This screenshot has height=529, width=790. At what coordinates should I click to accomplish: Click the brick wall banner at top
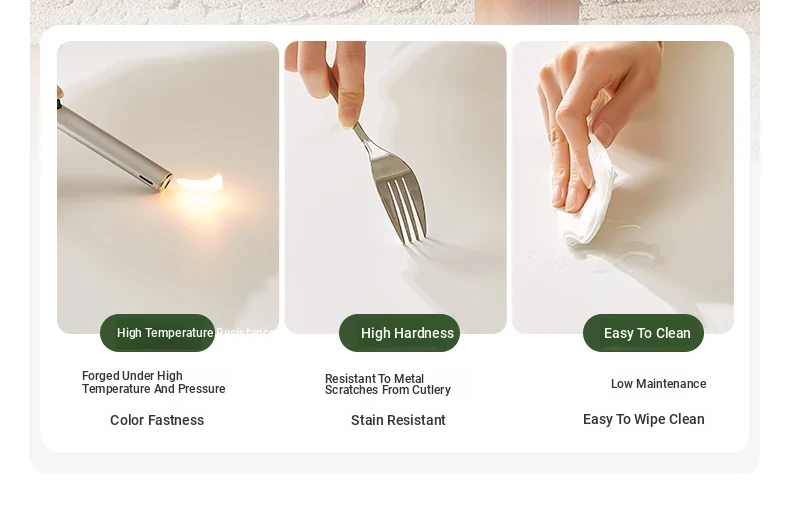coord(395,12)
